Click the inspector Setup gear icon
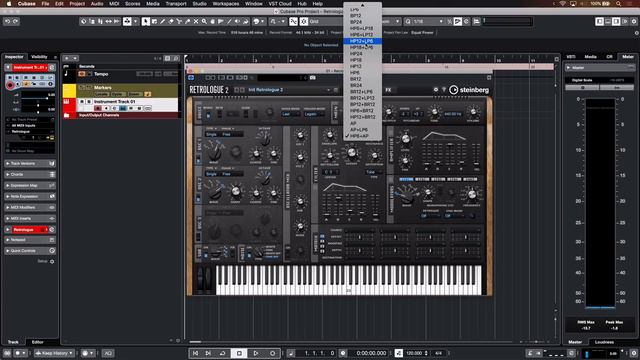 52,262
